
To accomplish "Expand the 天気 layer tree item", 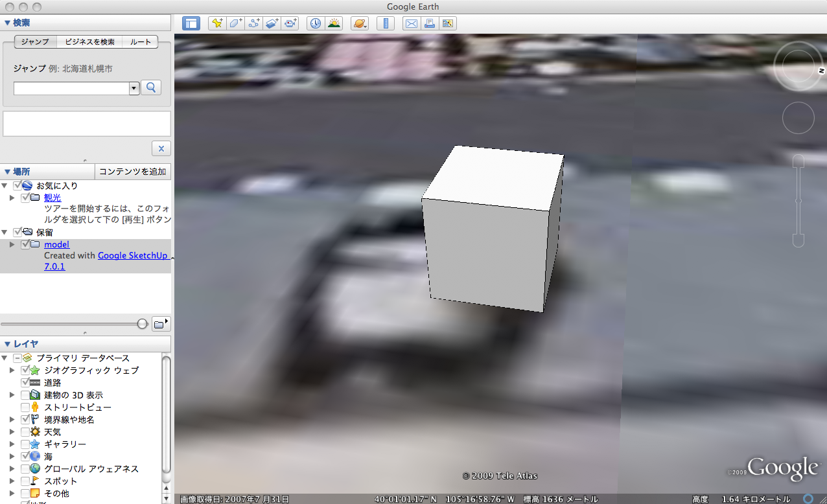I will click(x=12, y=432).
